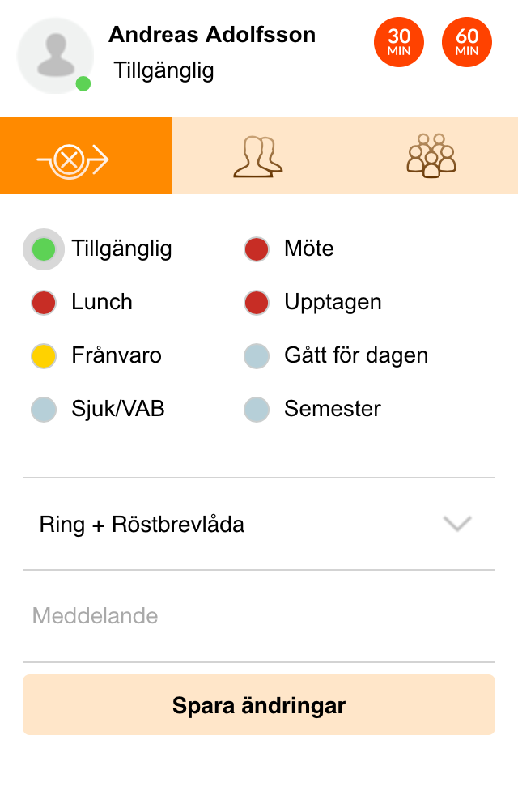Click the Andreas Adolfsson name heading
This screenshot has width=518, height=812.
coord(212,35)
